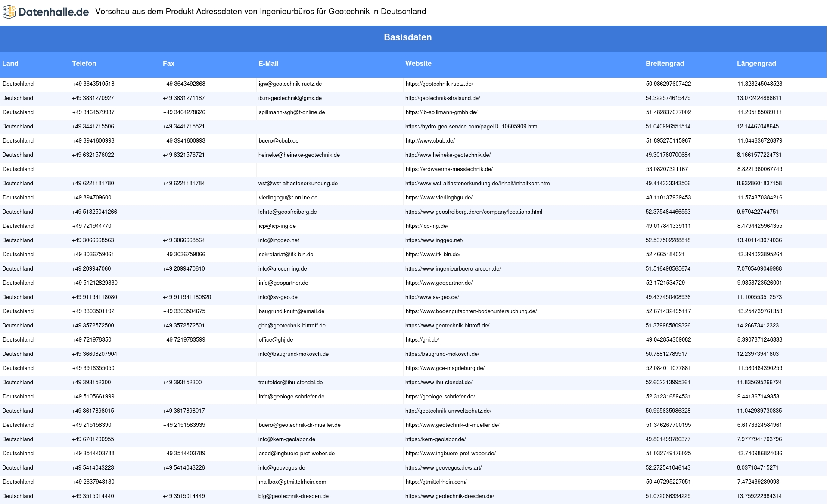Viewport: 827px width, 504px height.
Task: Open the geotechnik-dresden.de website link
Action: (450, 496)
